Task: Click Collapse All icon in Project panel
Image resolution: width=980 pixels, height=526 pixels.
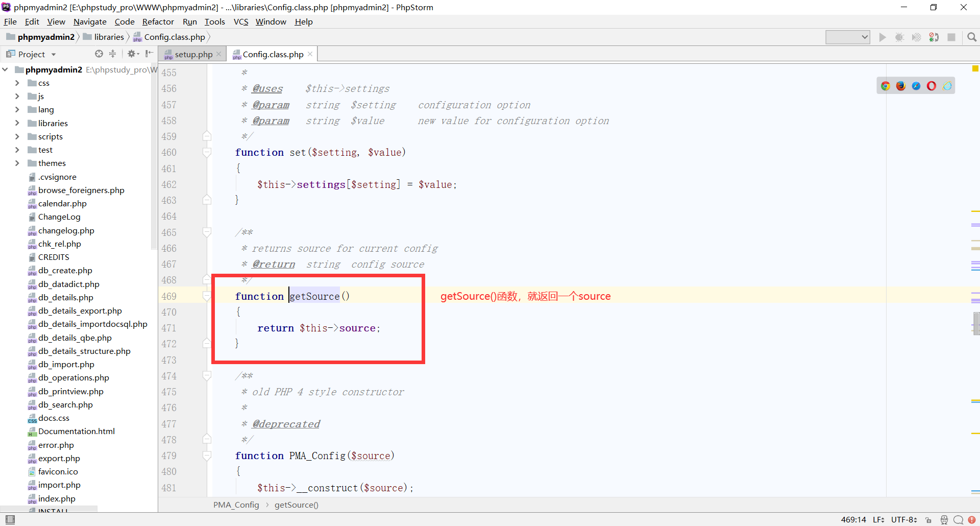Action: pyautogui.click(x=113, y=54)
